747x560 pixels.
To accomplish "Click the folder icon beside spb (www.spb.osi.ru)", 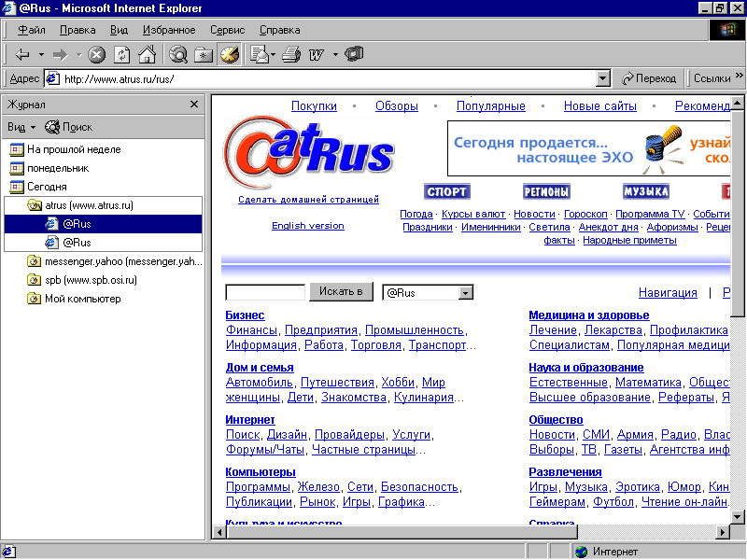I will 35,280.
